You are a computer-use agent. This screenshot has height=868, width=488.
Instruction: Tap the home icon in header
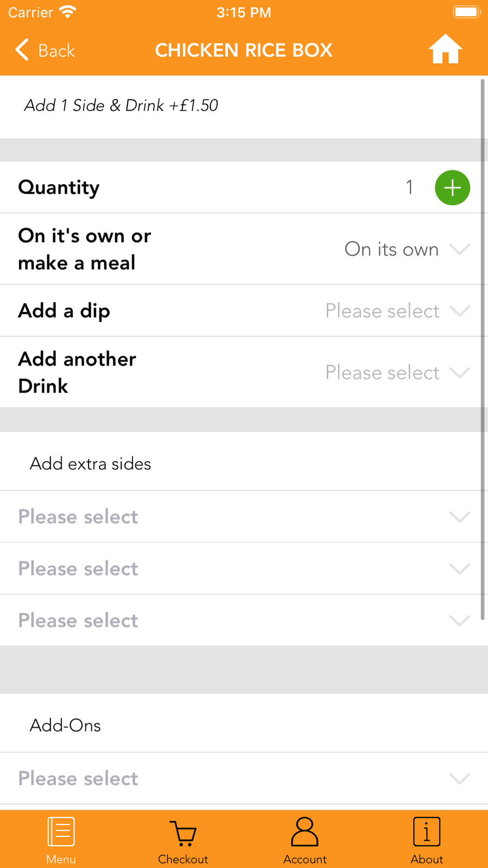point(445,49)
